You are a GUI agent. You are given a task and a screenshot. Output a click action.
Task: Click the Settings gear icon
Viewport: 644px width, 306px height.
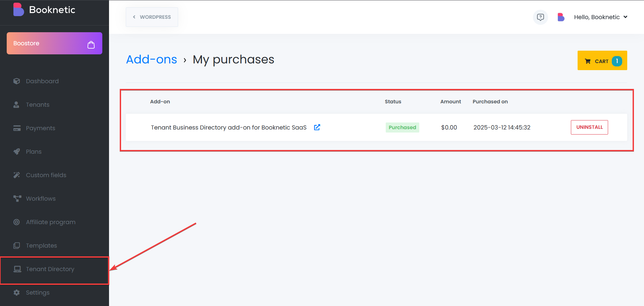(16, 293)
